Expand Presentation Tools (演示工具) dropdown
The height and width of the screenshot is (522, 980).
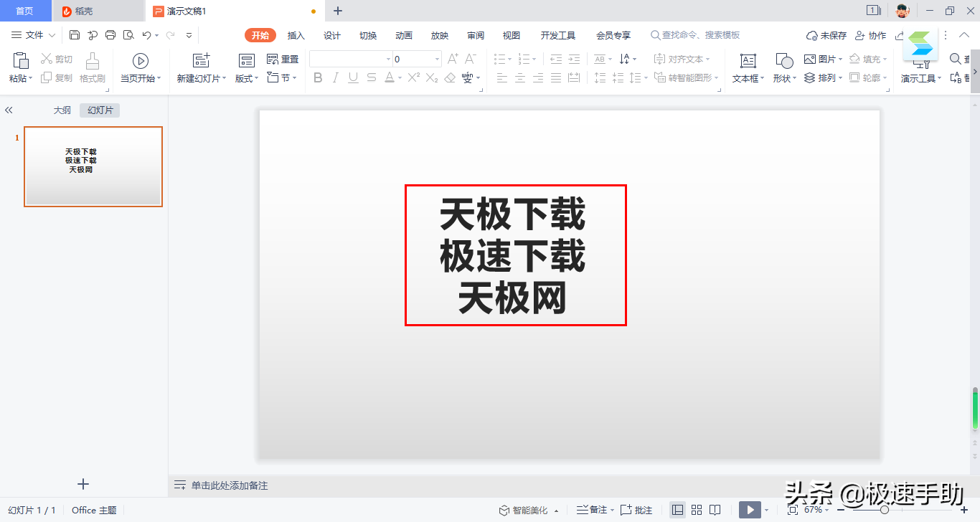click(940, 79)
